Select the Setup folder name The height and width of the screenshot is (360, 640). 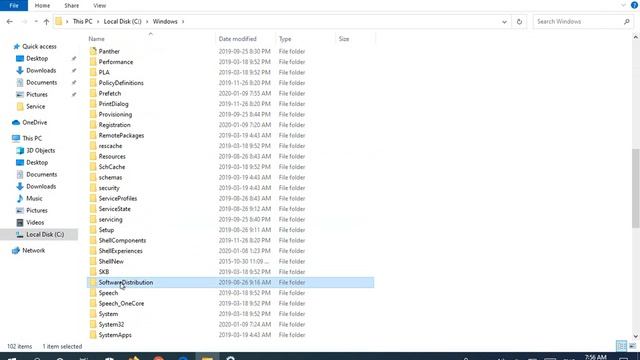[106, 230]
